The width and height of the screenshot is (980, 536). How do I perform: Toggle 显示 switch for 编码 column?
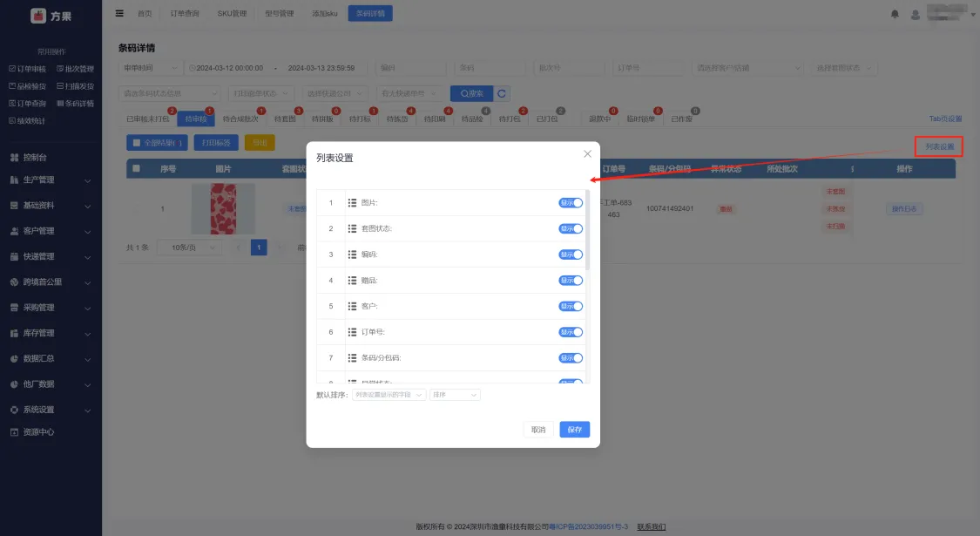coord(571,254)
